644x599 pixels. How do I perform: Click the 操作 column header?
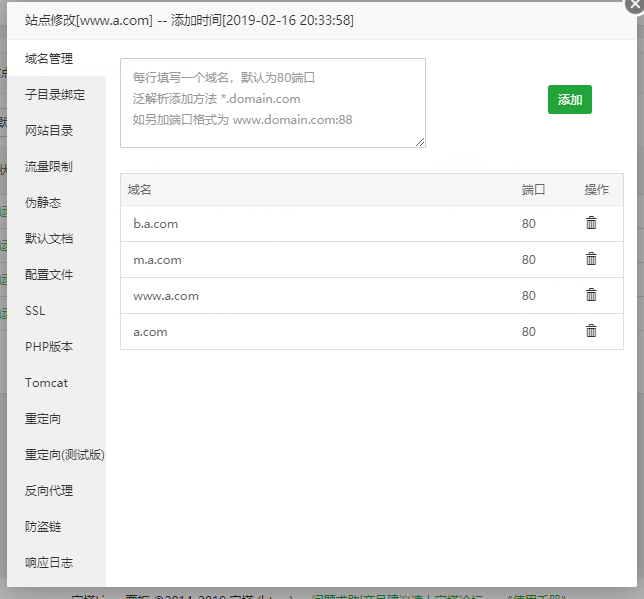pyautogui.click(x=596, y=189)
